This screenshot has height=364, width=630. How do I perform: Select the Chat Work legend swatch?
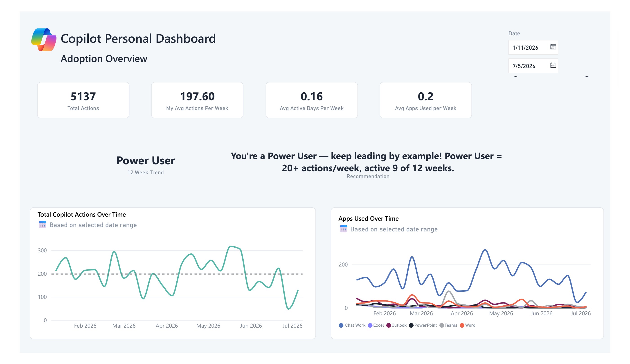click(341, 325)
